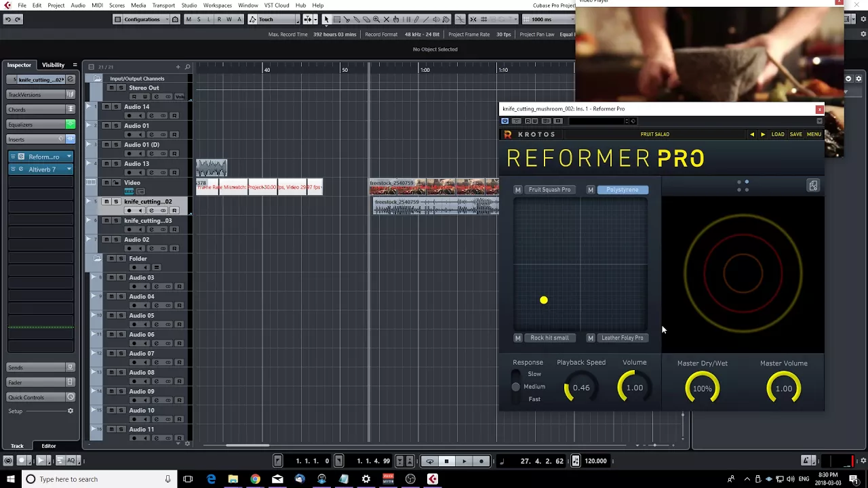This screenshot has width=868, height=488.
Task: Select the Glue tool
Action: 357,19
